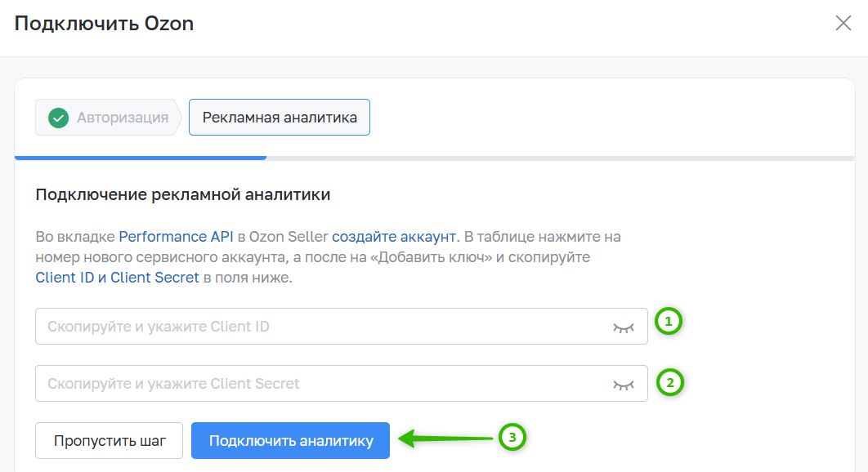
Task: Click the Подключить Ozon dialog title
Action: (x=104, y=24)
